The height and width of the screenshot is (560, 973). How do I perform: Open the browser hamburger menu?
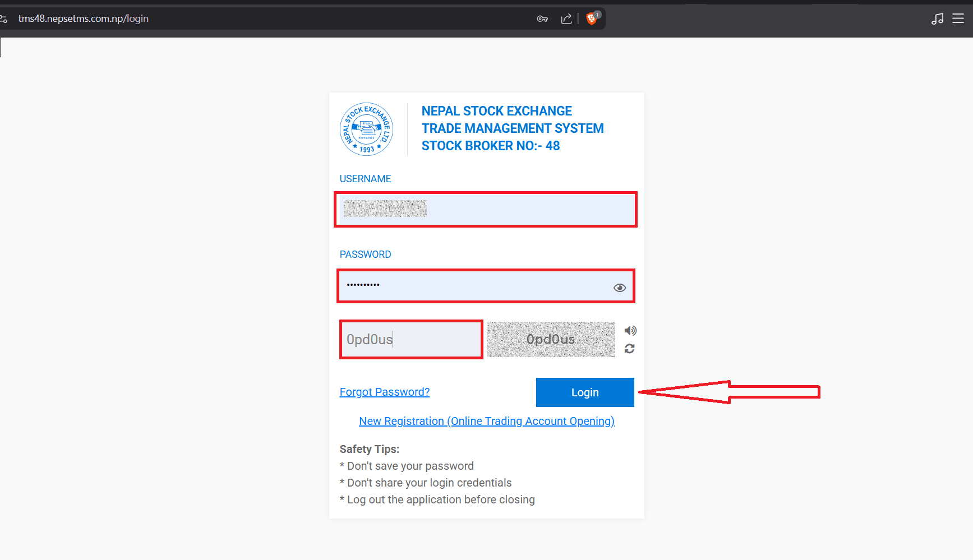[958, 18]
